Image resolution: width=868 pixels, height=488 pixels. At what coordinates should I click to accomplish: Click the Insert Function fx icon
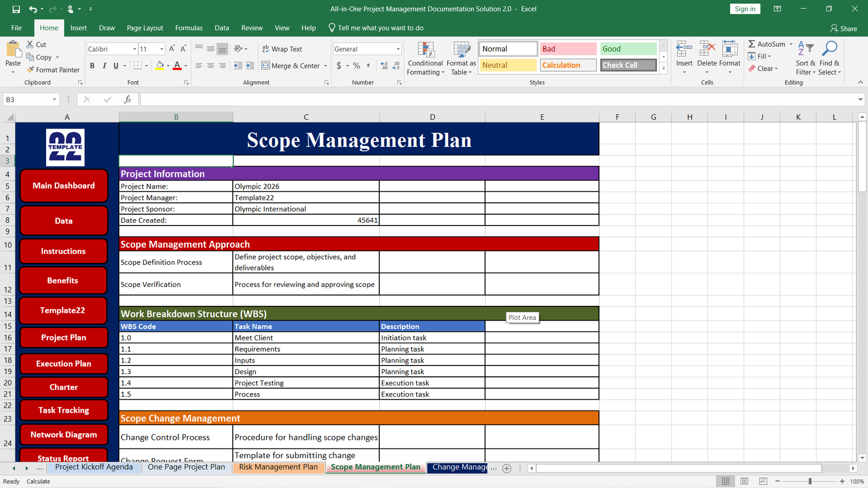[x=127, y=99]
